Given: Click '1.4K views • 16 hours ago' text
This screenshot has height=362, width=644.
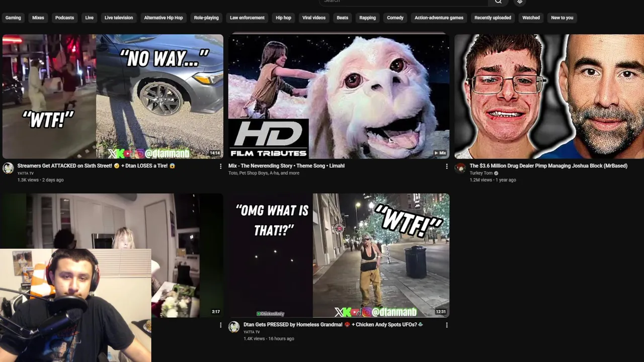Looking at the screenshot, I should pyautogui.click(x=269, y=339).
